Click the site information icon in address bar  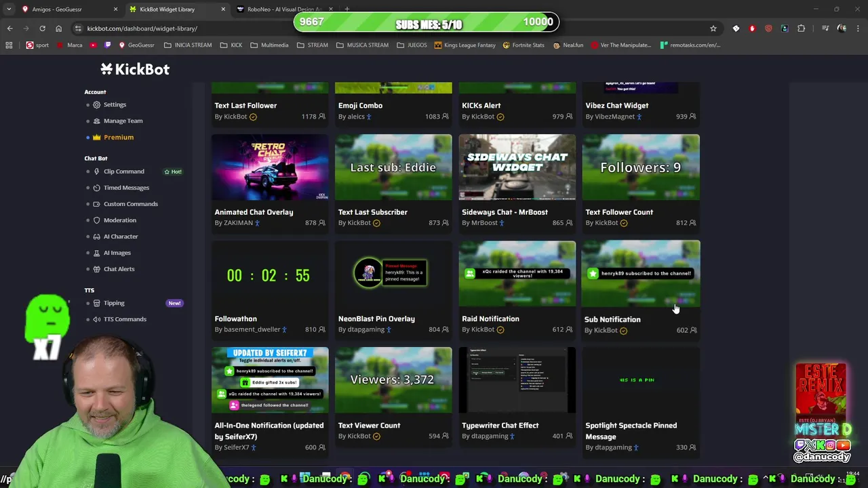pos(78,28)
